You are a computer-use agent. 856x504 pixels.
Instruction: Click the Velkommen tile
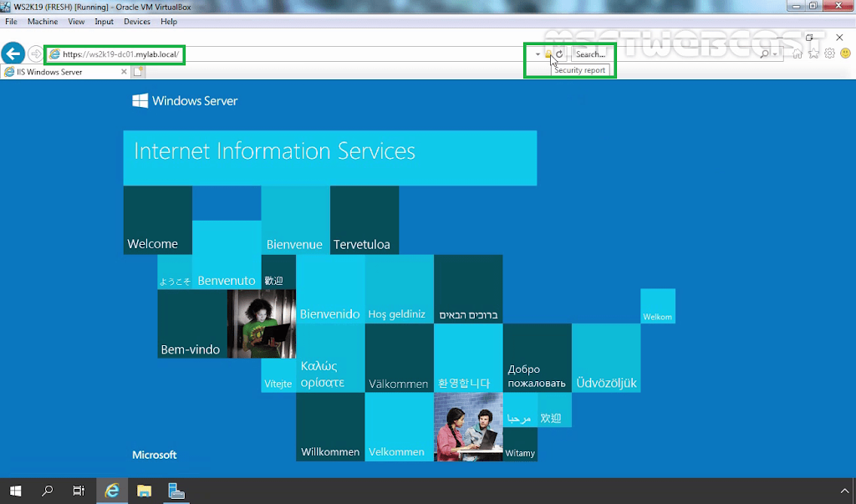tap(399, 427)
